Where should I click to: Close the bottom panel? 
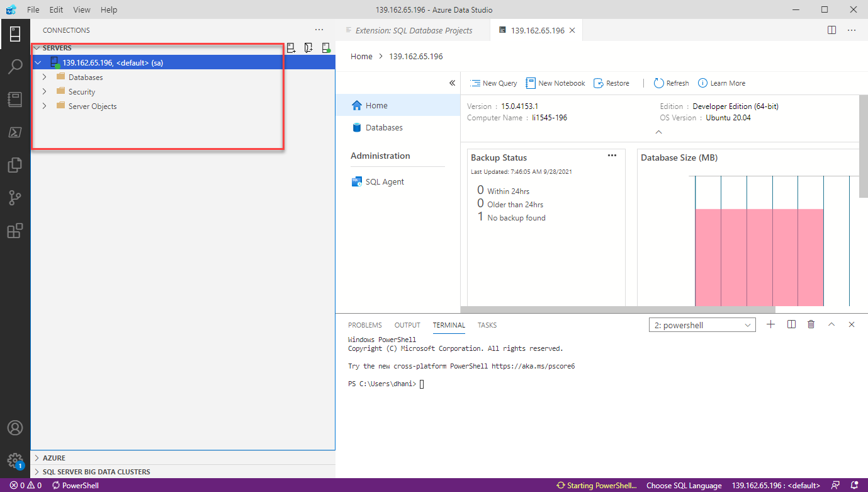point(852,324)
